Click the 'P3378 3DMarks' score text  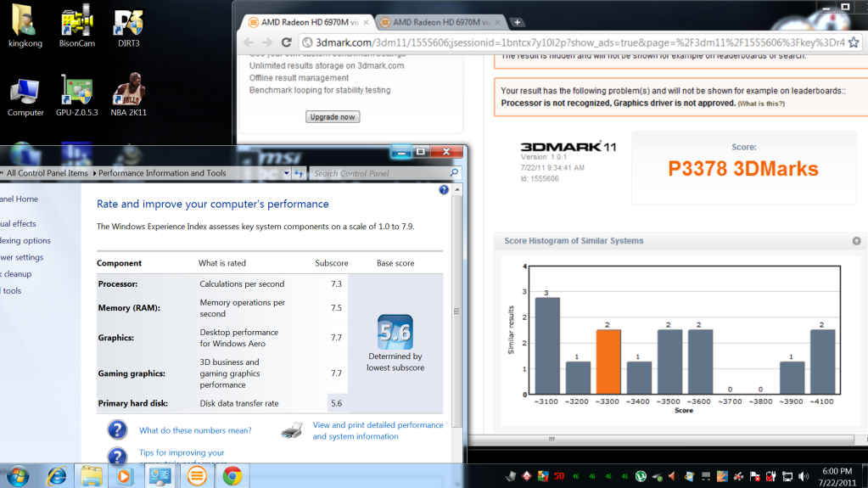743,169
